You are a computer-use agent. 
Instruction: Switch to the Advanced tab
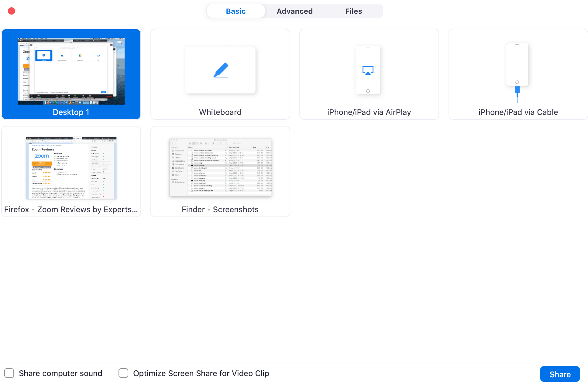[294, 11]
